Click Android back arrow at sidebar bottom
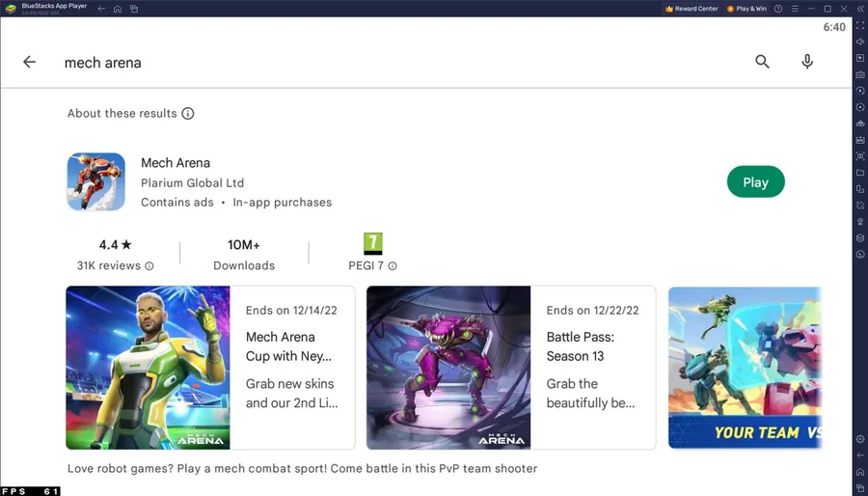Image resolution: width=868 pixels, height=496 pixels. coord(860,455)
